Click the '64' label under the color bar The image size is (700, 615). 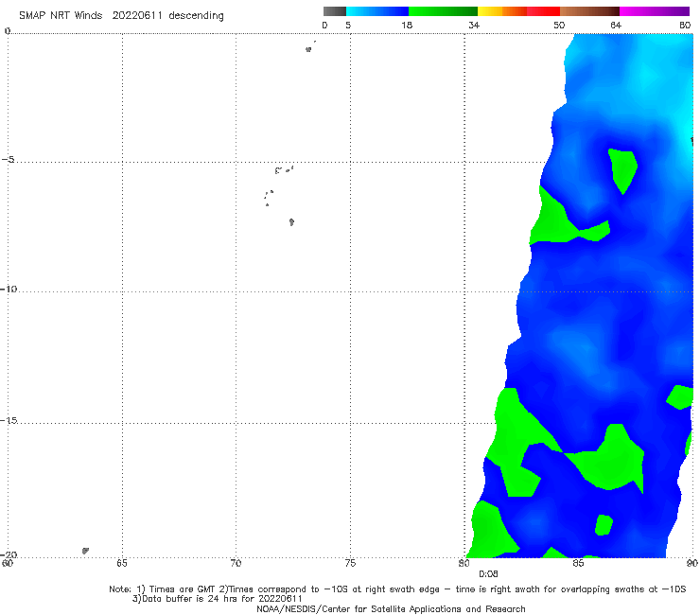616,26
